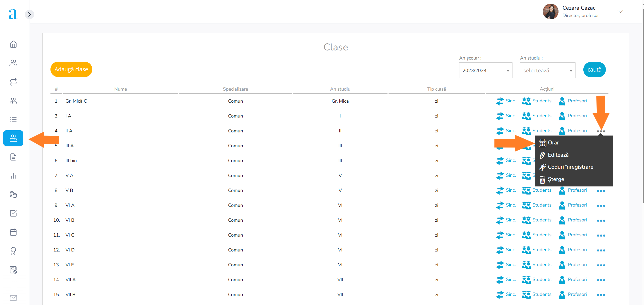Open three-dots menu for class VI B
644x305 pixels.
(601, 221)
